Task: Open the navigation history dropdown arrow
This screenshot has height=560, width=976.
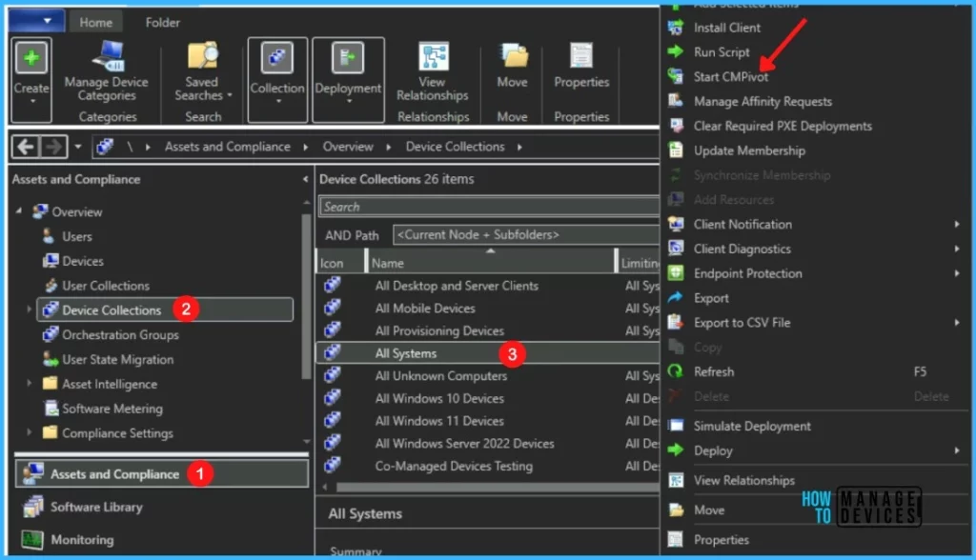Action: tap(78, 147)
